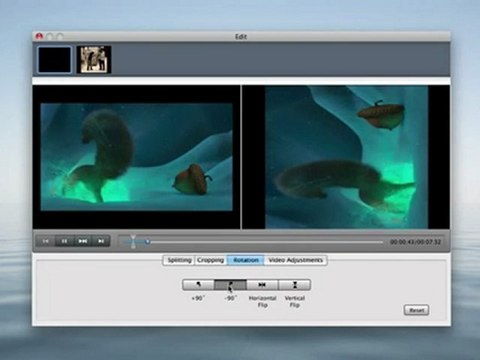
Task: Skip to end of video
Action: 101,241
